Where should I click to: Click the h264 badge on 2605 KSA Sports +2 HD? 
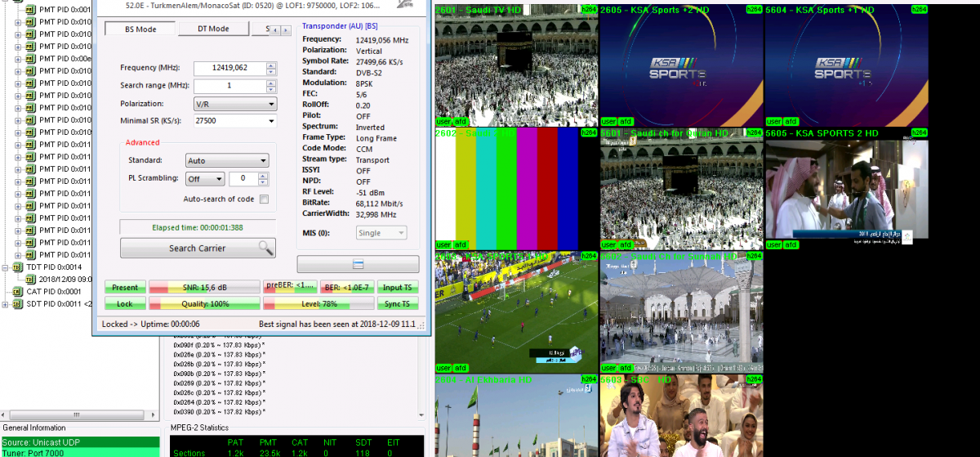tap(754, 9)
